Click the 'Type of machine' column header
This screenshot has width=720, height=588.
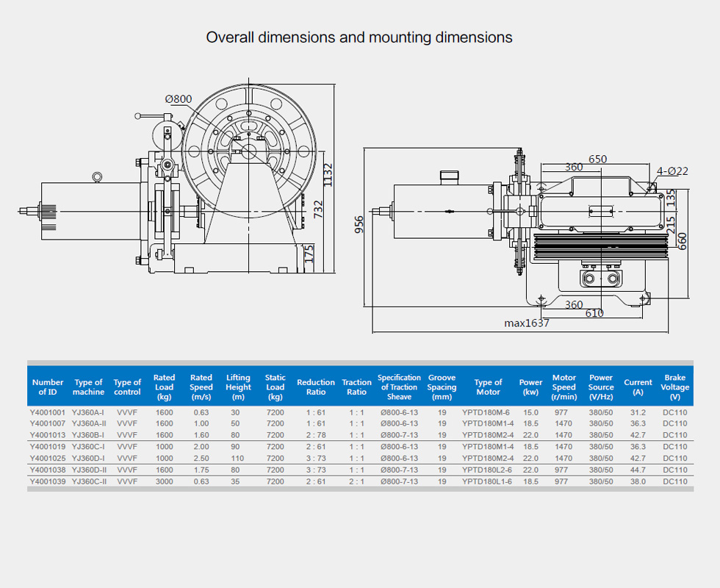(88, 387)
